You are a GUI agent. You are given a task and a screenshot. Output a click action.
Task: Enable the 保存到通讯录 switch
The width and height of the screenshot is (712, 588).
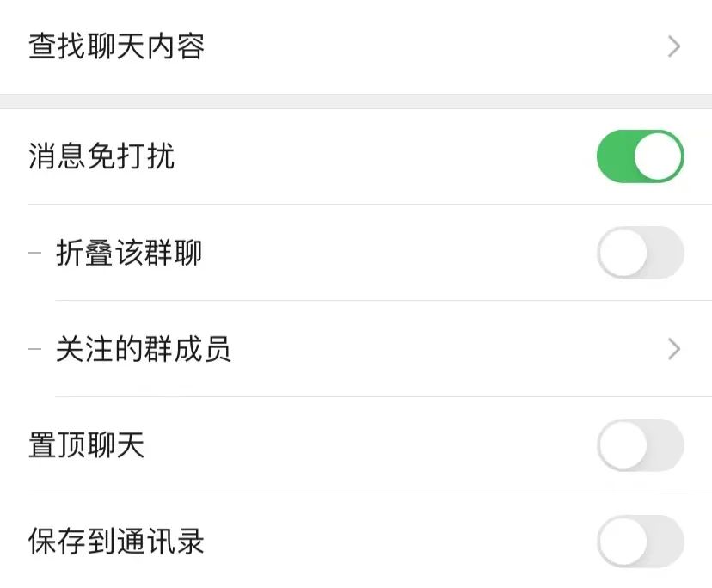640,542
